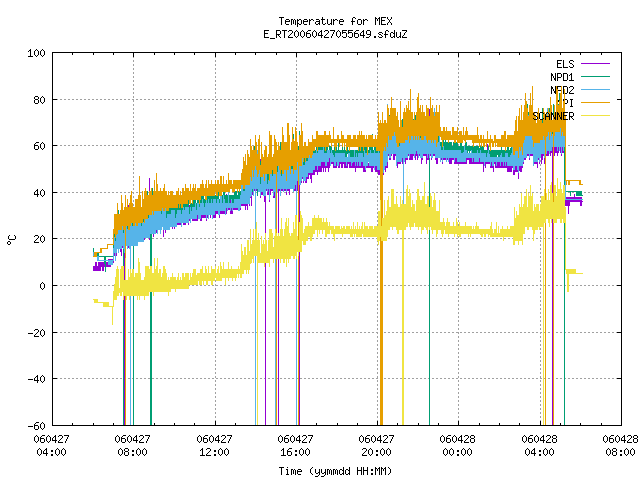The height and width of the screenshot is (480, 640).
Task: Click the SCANNER legend label
Action: point(553,116)
